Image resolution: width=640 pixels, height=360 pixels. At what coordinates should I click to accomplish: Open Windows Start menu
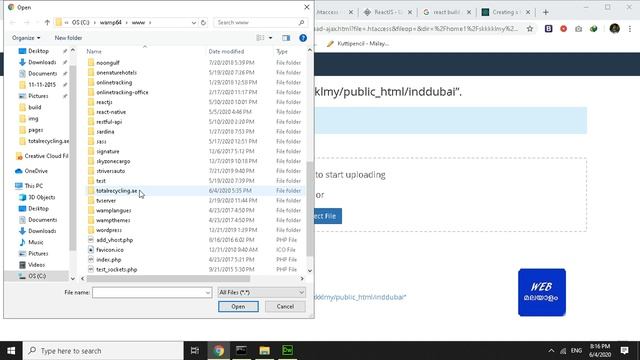11,351
